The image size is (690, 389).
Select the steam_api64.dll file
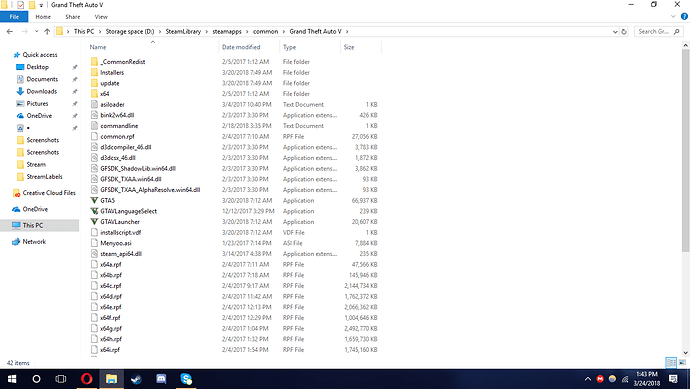(121, 254)
